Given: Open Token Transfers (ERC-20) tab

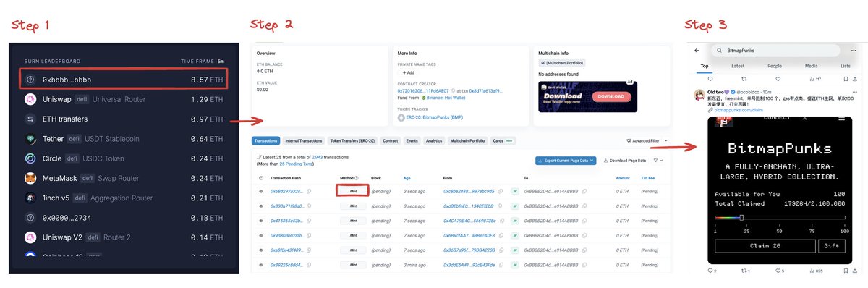Looking at the screenshot, I should [x=352, y=140].
